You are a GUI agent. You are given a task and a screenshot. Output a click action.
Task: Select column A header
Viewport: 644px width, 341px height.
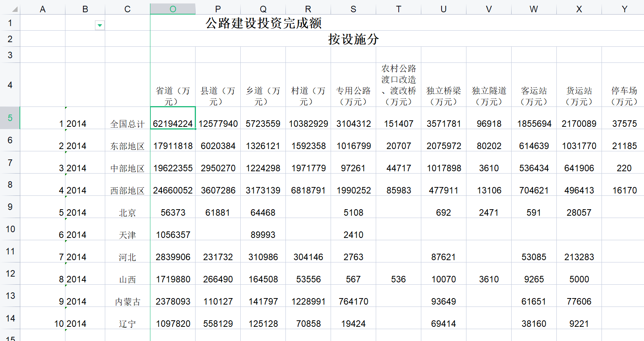coord(42,9)
